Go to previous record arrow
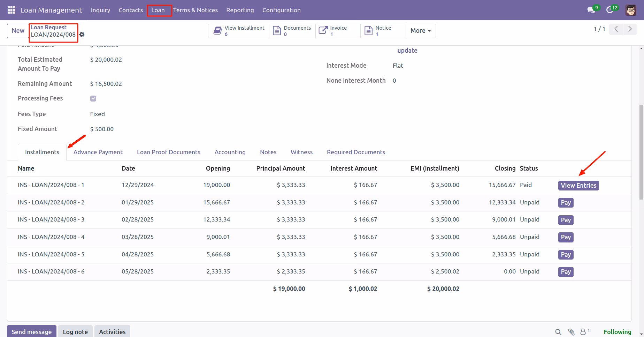Image resolution: width=644 pixels, height=337 pixels. [x=616, y=29]
